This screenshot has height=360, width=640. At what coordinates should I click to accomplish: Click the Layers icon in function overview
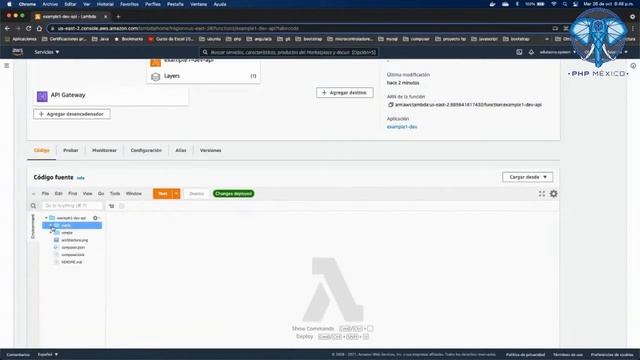[156, 76]
